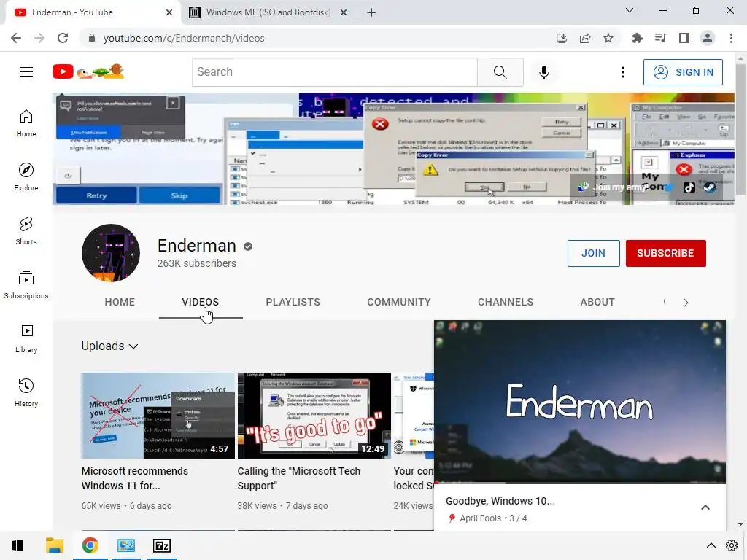Image resolution: width=747 pixels, height=560 pixels.
Task: Go to Home in the sidebar
Action: (x=26, y=122)
